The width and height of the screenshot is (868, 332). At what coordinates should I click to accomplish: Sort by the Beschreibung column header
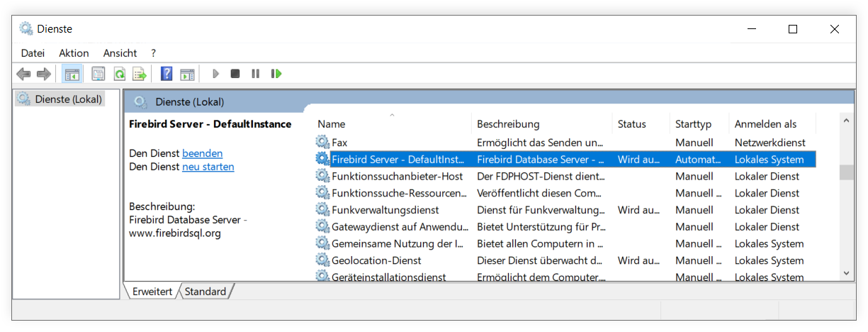[x=542, y=124]
